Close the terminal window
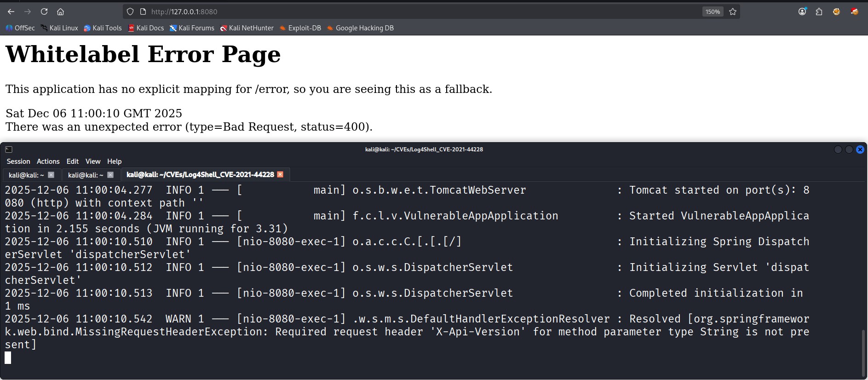The height and width of the screenshot is (380, 868). (x=860, y=150)
